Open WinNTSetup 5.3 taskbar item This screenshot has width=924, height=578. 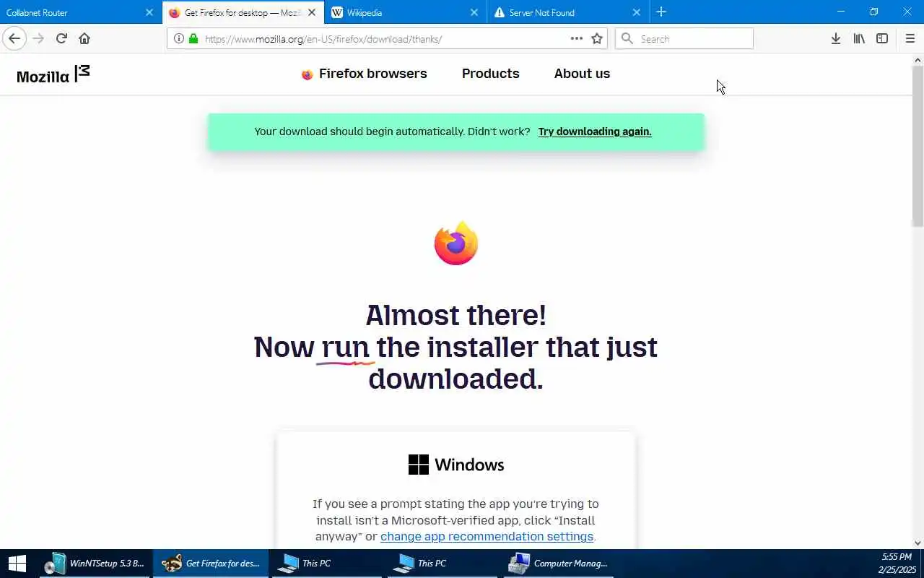[x=95, y=564]
